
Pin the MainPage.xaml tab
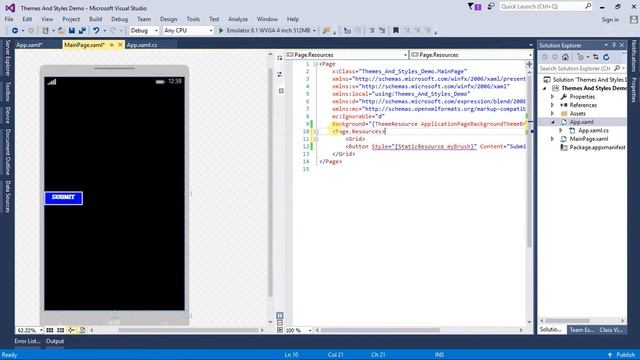point(111,45)
